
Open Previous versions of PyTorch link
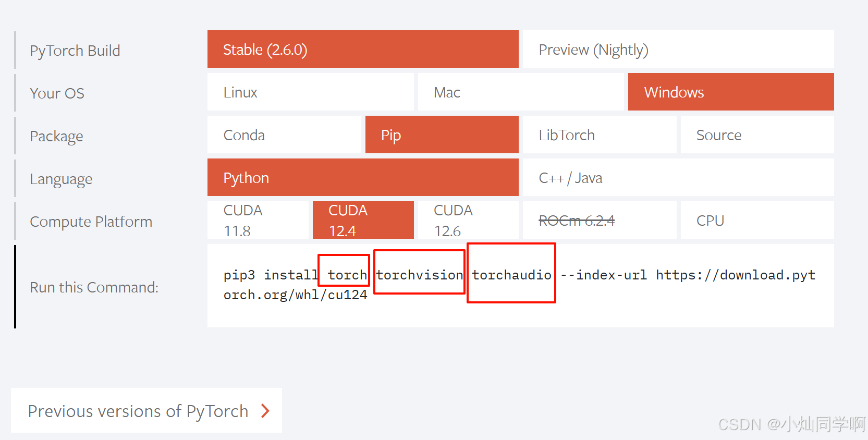click(146, 410)
